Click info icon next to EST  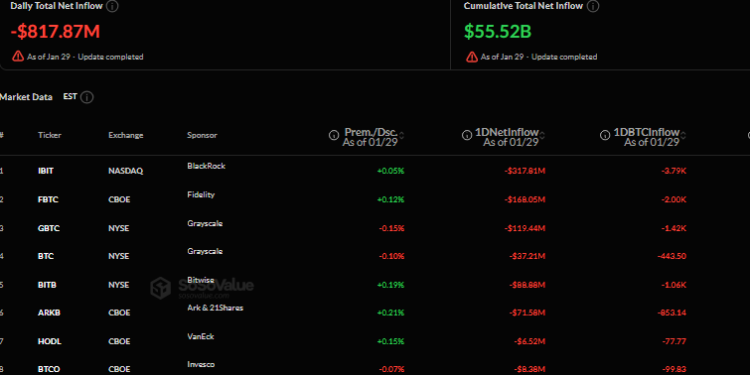(87, 97)
